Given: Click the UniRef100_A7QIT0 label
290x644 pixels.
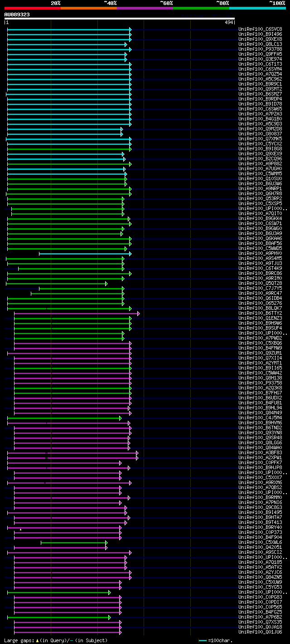Looking at the screenshot, I should 260,213.
